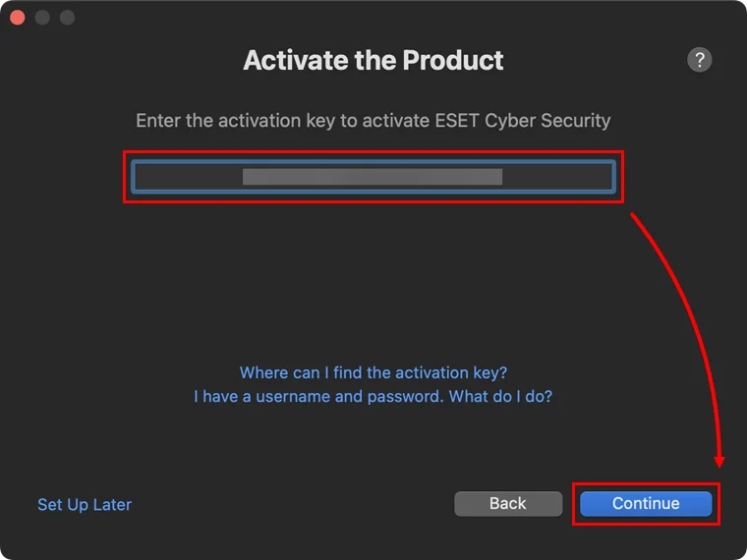Image resolution: width=747 pixels, height=560 pixels.
Task: Open 'Where can I find the activation key?' link
Action: click(373, 373)
